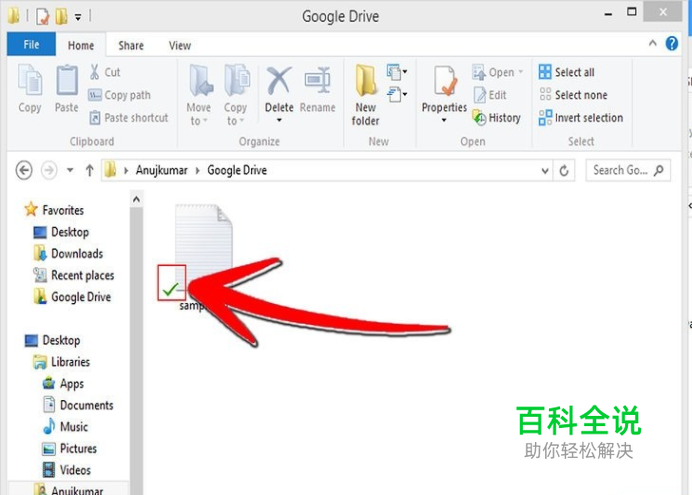Image resolution: width=692 pixels, height=495 pixels.
Task: Open the Easy access dropdown icon
Action: (x=396, y=94)
